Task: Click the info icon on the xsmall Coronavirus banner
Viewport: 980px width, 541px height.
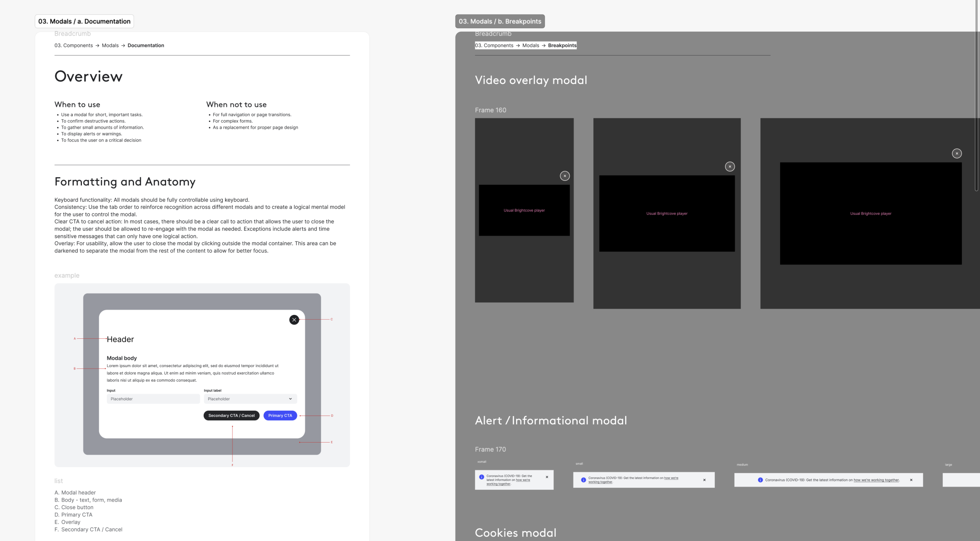Action: click(481, 477)
